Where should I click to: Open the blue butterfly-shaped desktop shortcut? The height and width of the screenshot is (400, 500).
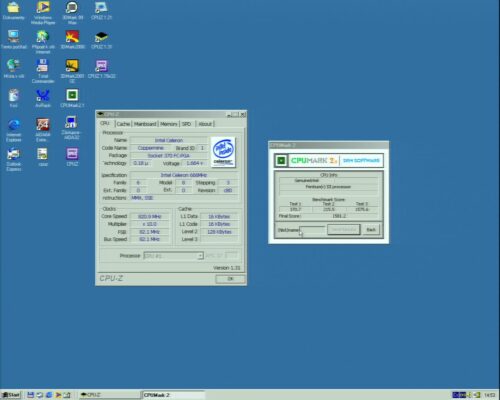tap(43, 98)
